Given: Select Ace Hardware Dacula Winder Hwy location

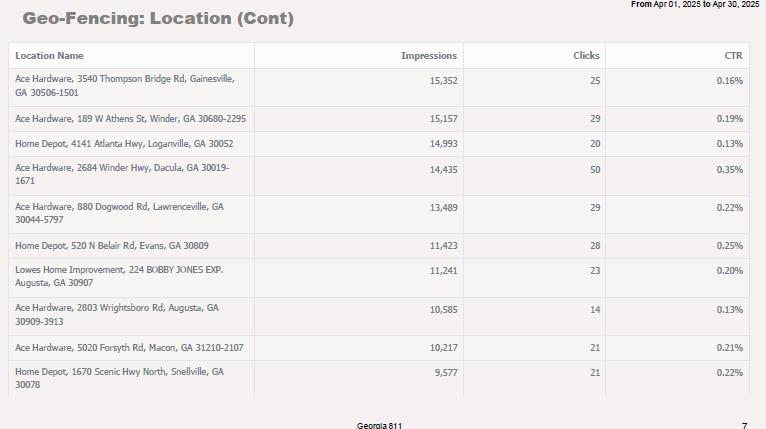Looking at the screenshot, I should 122,174.
